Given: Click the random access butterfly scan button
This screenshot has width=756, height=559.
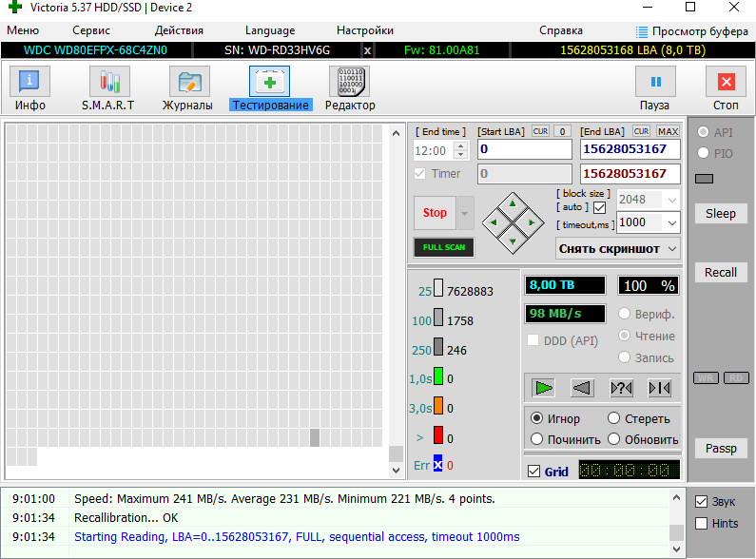Looking at the screenshot, I should point(621,388).
